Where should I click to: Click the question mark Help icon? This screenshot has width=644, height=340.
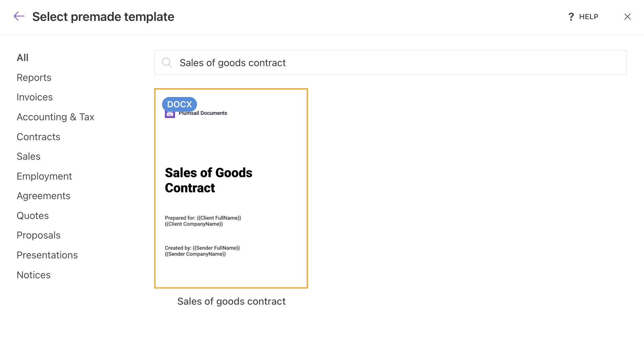point(571,16)
